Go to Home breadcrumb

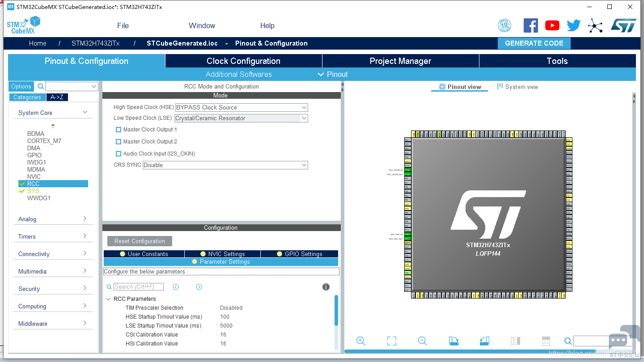38,43
